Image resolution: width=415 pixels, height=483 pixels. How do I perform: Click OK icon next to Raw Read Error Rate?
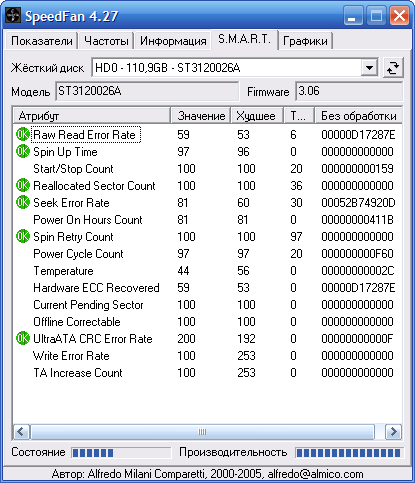(23, 134)
